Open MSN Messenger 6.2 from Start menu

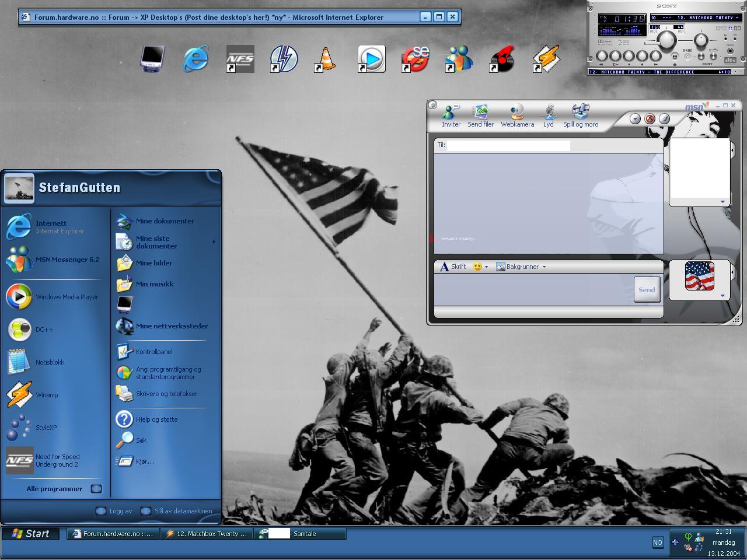click(54, 260)
